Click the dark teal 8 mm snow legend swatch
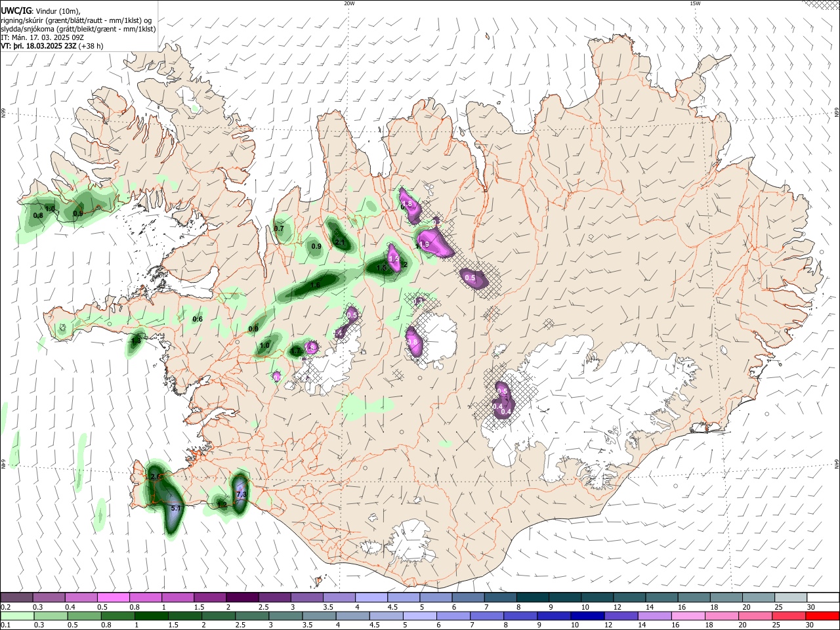The height and width of the screenshot is (630, 840). coord(533,598)
